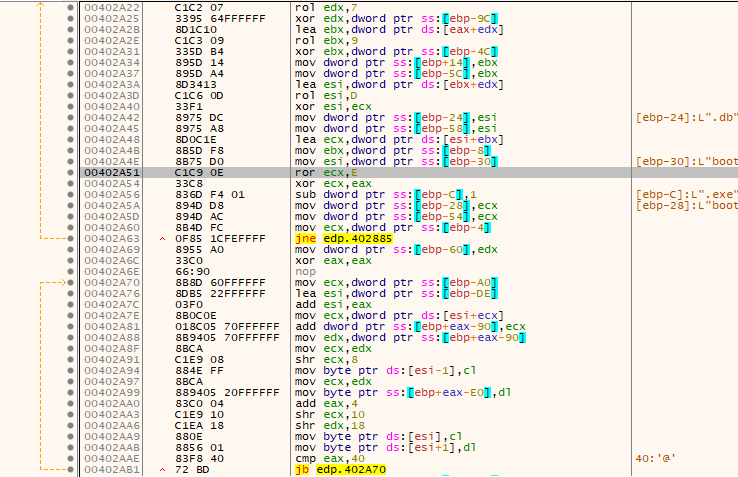This screenshot has height=477, width=738.
Task: Select the instruction mov ebx,dword ptr ss:[ebp-8]
Action: [393, 150]
